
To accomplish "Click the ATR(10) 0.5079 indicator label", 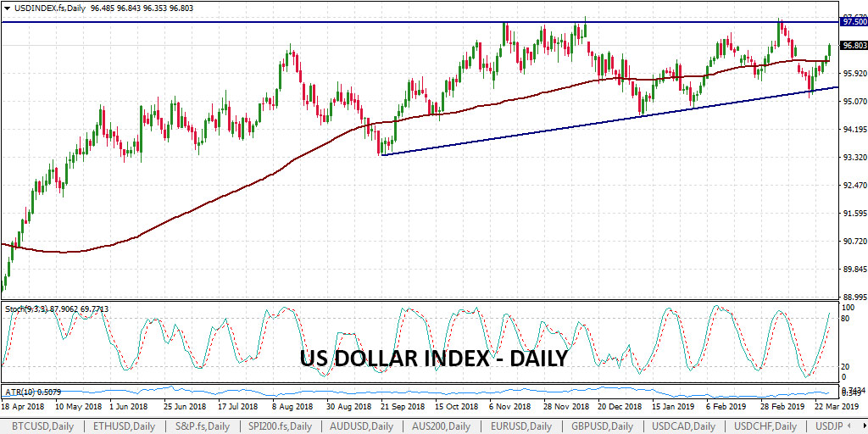I will click(x=31, y=392).
